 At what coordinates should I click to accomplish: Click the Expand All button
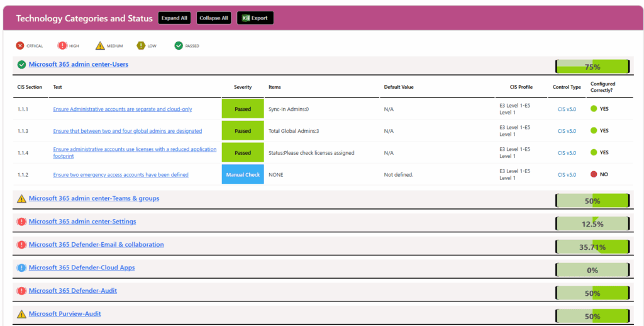(x=174, y=18)
